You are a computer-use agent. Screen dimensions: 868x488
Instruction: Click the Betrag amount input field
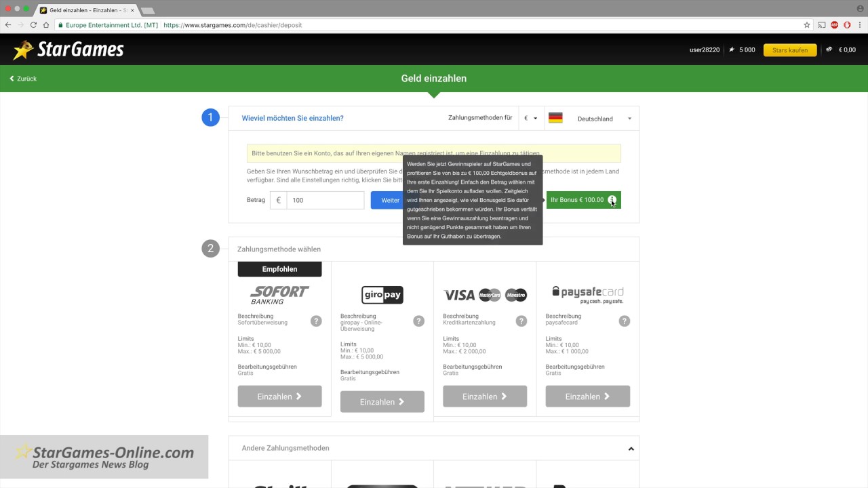[325, 200]
